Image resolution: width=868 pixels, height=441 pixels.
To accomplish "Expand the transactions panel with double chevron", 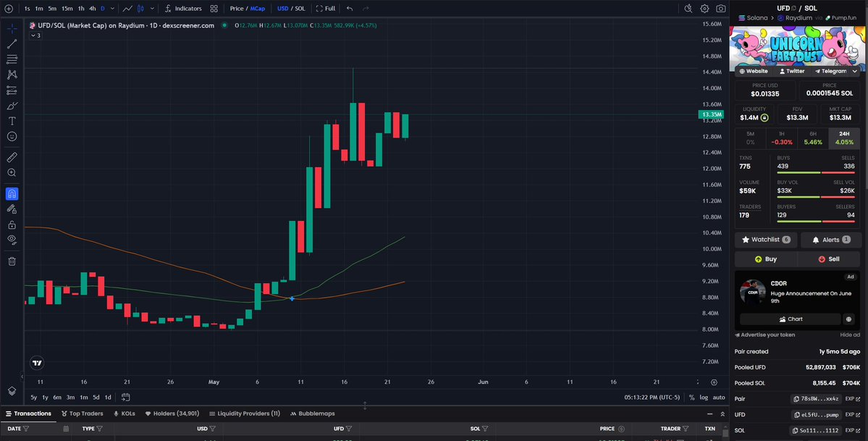I will (x=722, y=414).
